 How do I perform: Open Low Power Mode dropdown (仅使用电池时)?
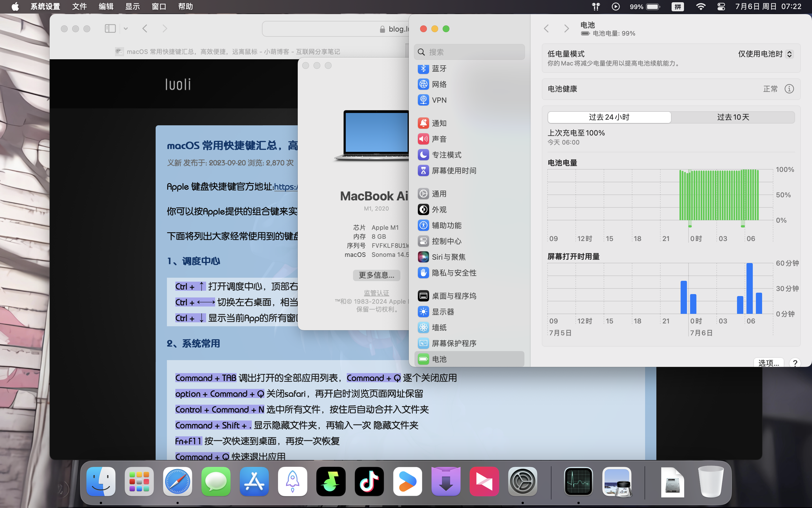765,54
